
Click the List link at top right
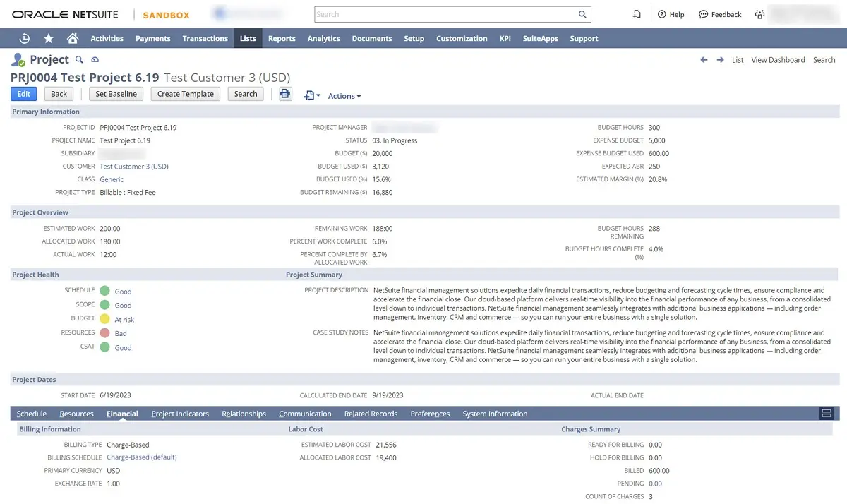[x=738, y=60]
